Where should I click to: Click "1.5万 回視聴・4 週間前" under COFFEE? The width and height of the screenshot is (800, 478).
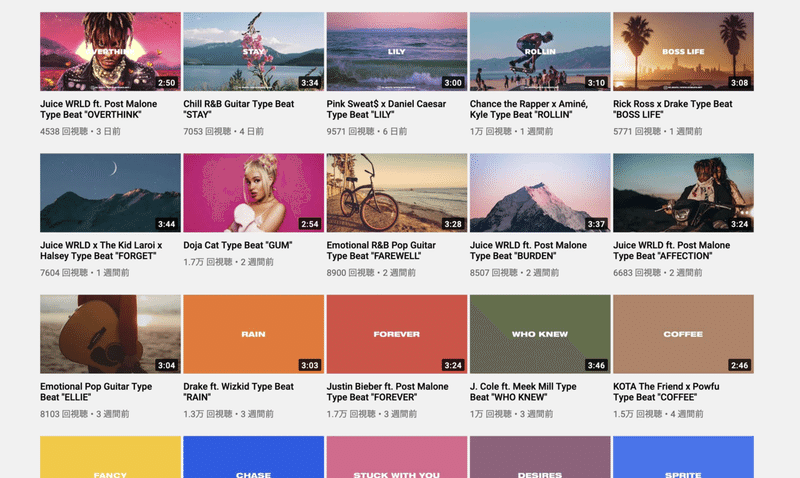coord(658,414)
